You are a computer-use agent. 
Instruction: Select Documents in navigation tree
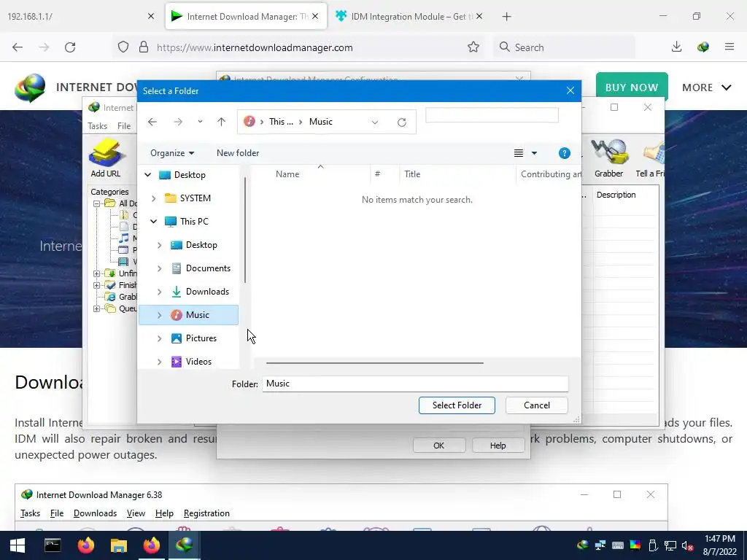pos(208,268)
